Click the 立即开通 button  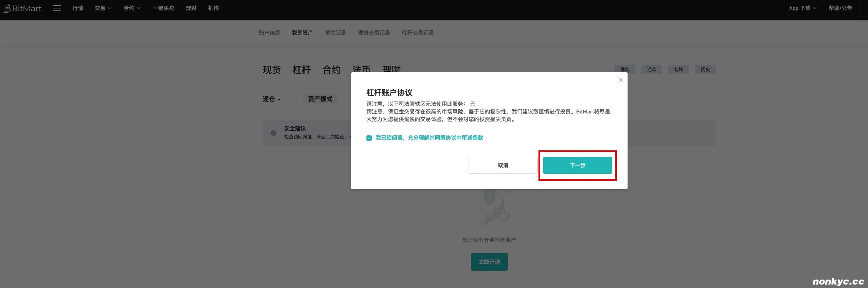point(489,262)
